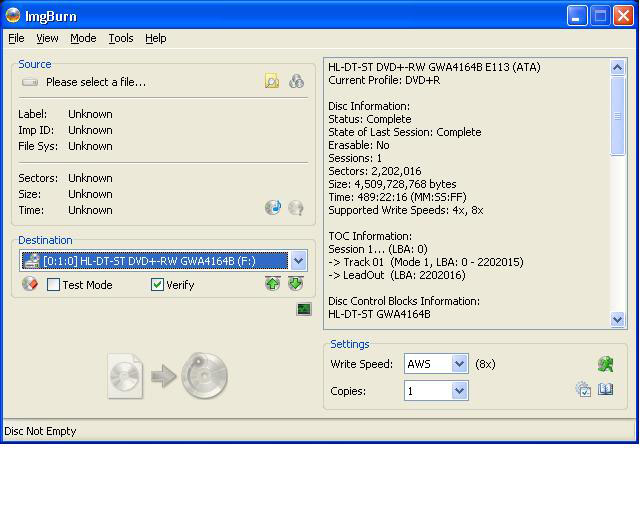Viewport: 640px width, 512px height.
Task: Click the calendar settings icon beside Copies
Action: click(584, 390)
